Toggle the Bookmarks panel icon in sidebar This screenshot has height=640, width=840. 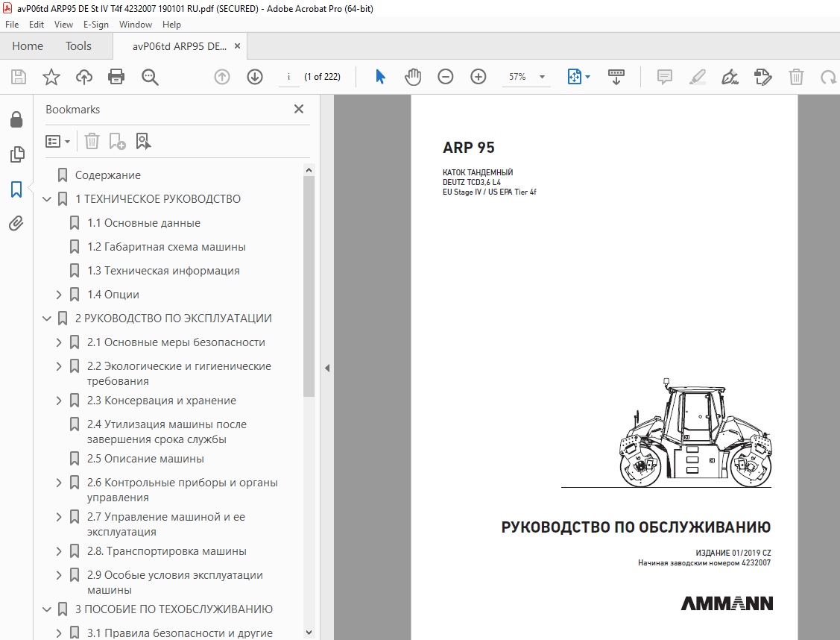click(16, 189)
